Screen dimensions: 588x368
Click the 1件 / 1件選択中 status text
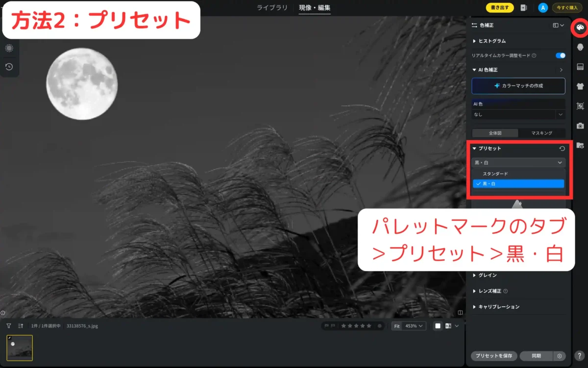click(x=46, y=326)
